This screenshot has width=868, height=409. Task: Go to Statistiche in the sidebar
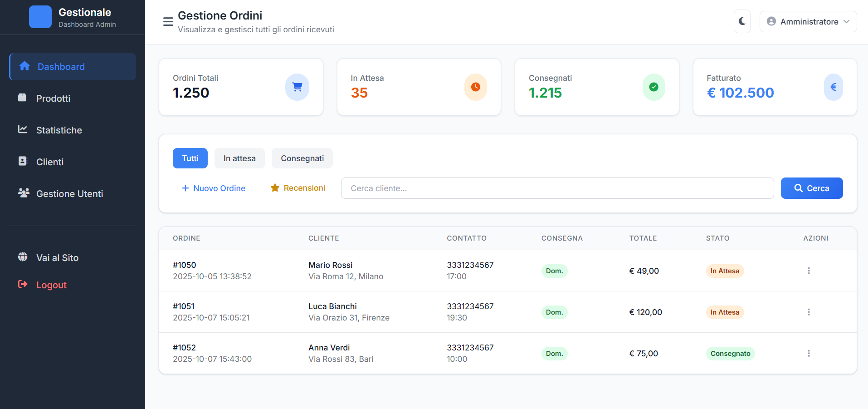[x=59, y=130]
